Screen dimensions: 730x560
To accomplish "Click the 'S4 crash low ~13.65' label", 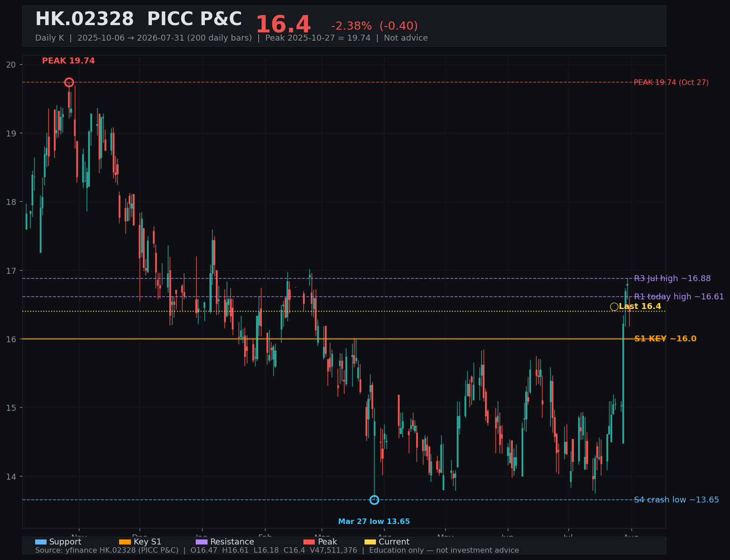I will pyautogui.click(x=677, y=500).
